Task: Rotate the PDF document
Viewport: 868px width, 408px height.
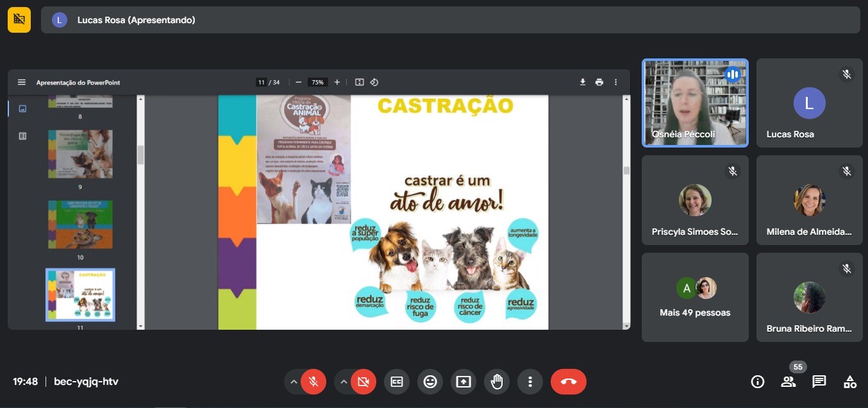Action: (x=374, y=82)
